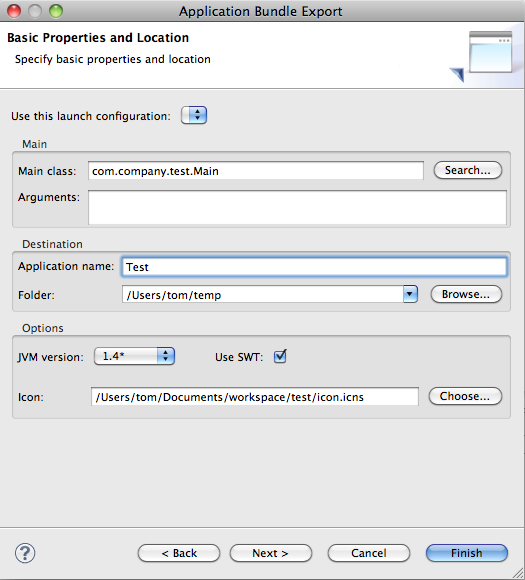Click inside the Arguments text area

(297, 207)
